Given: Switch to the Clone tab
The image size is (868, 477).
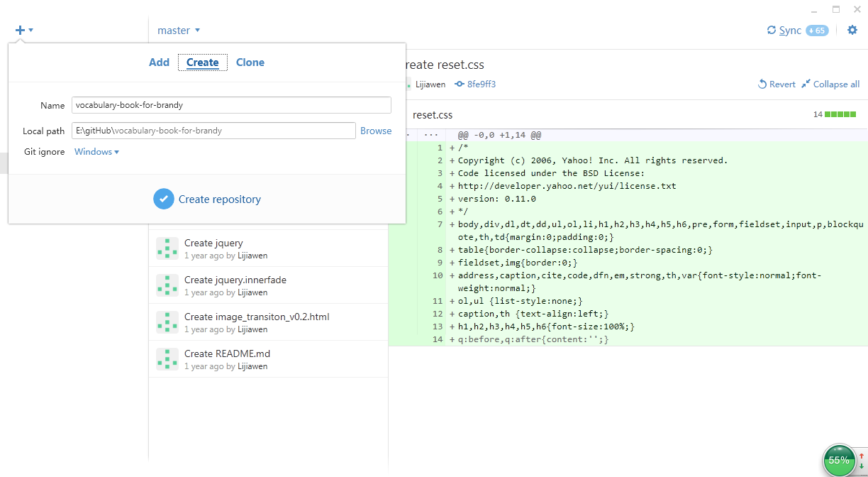Looking at the screenshot, I should (x=250, y=62).
